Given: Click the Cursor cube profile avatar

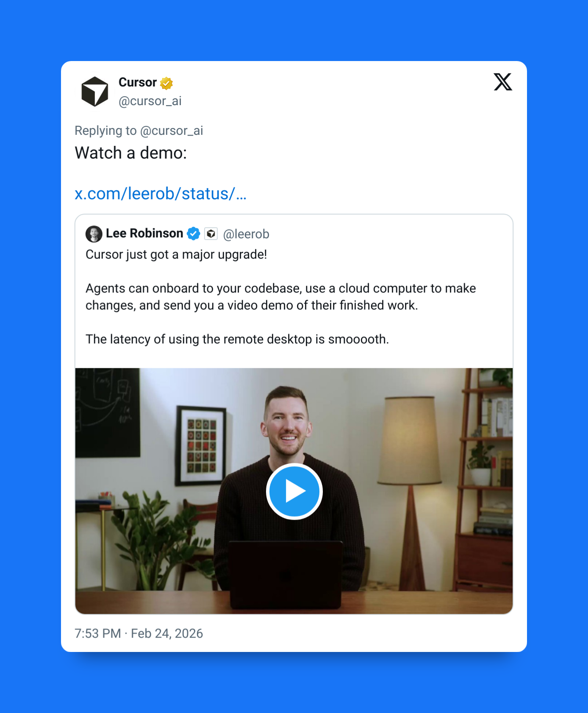Looking at the screenshot, I should coord(94,91).
